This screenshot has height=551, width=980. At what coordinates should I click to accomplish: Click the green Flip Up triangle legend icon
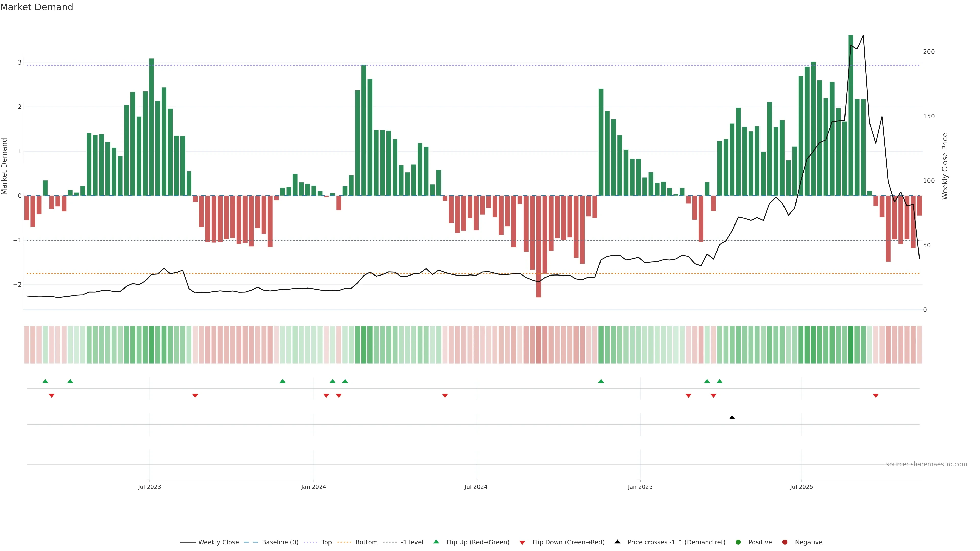(x=436, y=542)
